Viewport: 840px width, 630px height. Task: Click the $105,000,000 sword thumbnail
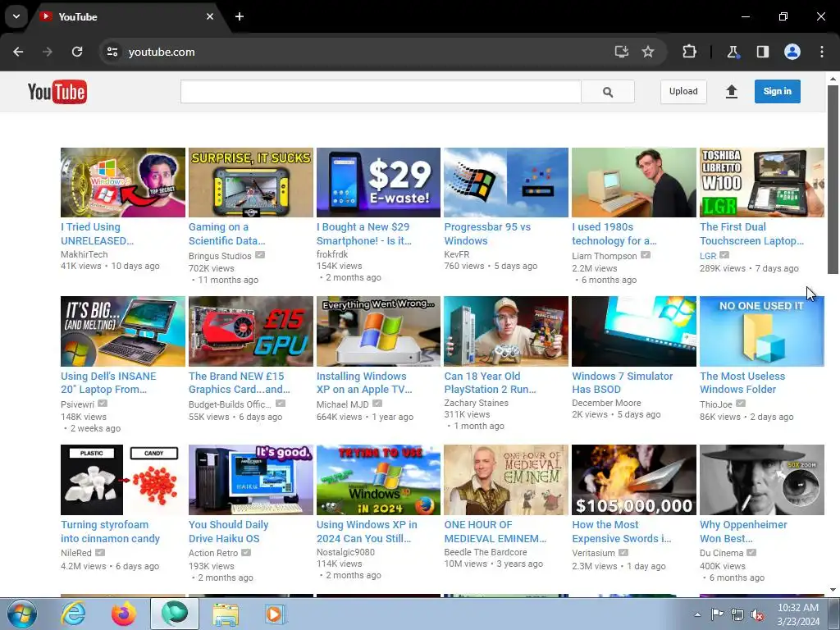click(x=634, y=480)
